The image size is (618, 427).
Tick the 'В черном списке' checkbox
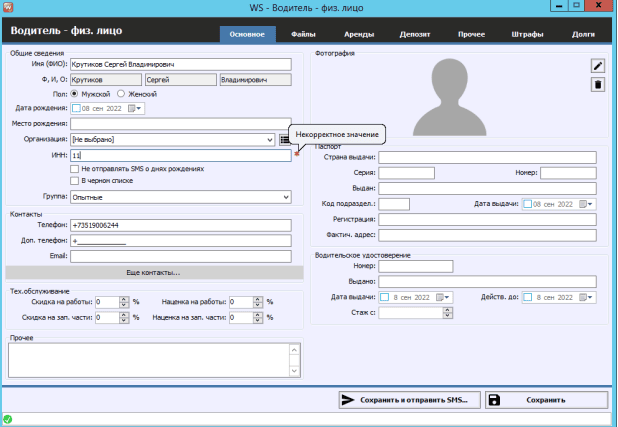tap(75, 181)
